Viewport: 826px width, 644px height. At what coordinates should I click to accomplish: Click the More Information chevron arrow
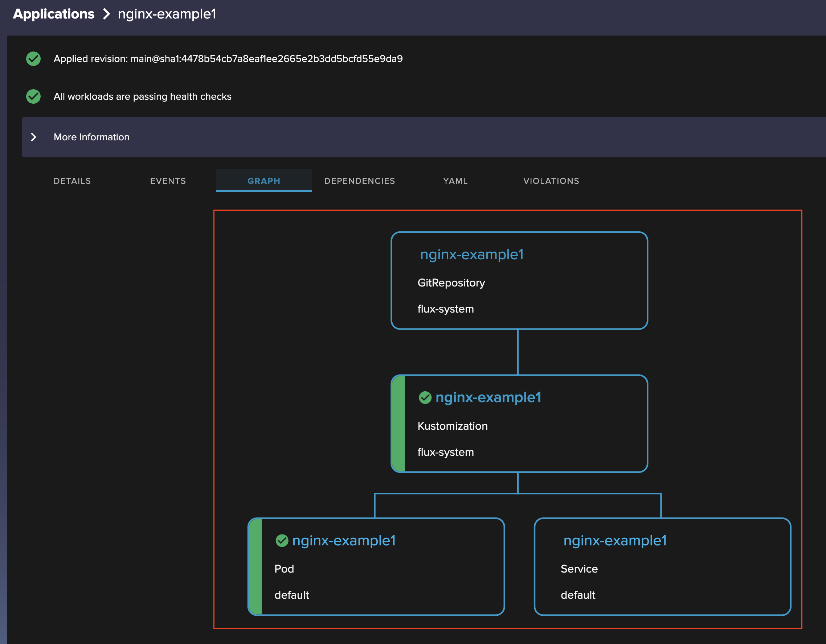point(34,137)
